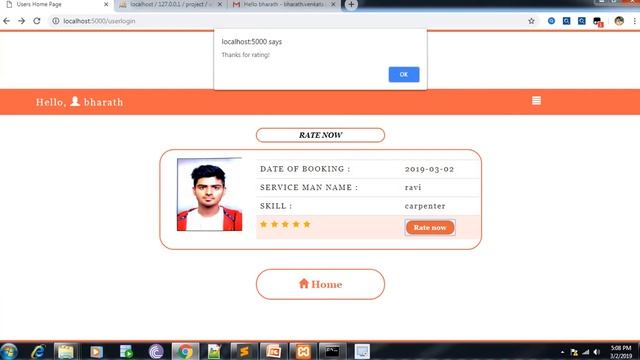This screenshot has height=360, width=640.
Task: Select the third rating star
Action: pyautogui.click(x=285, y=224)
